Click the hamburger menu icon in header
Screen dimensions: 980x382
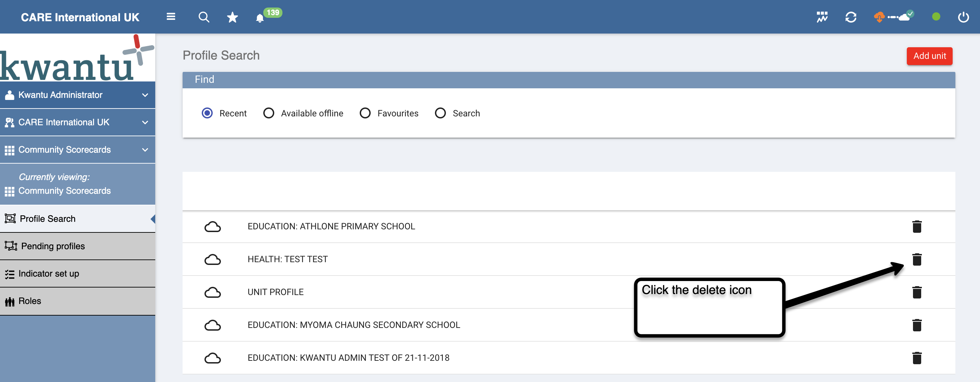(x=171, y=17)
